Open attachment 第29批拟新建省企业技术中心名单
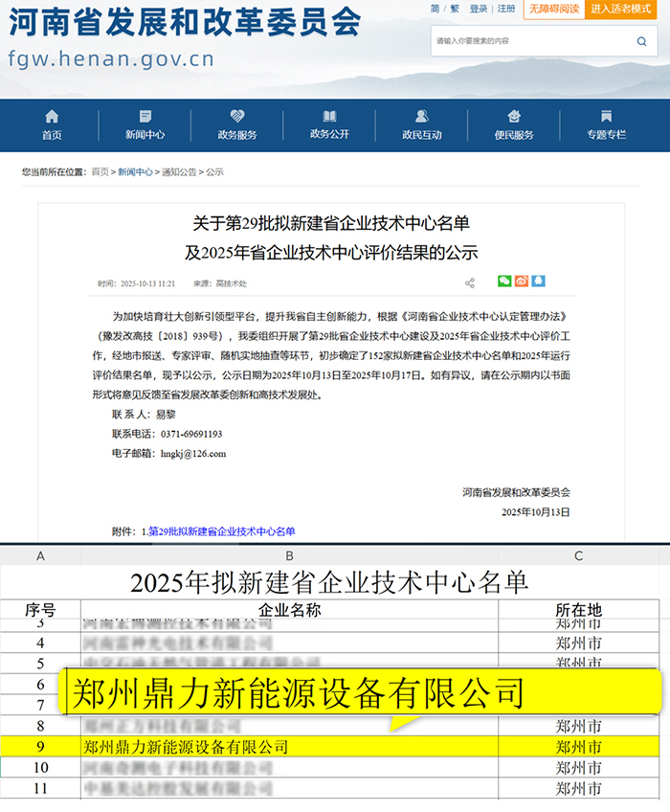Viewport: 670px width, 812px height. pos(222,530)
